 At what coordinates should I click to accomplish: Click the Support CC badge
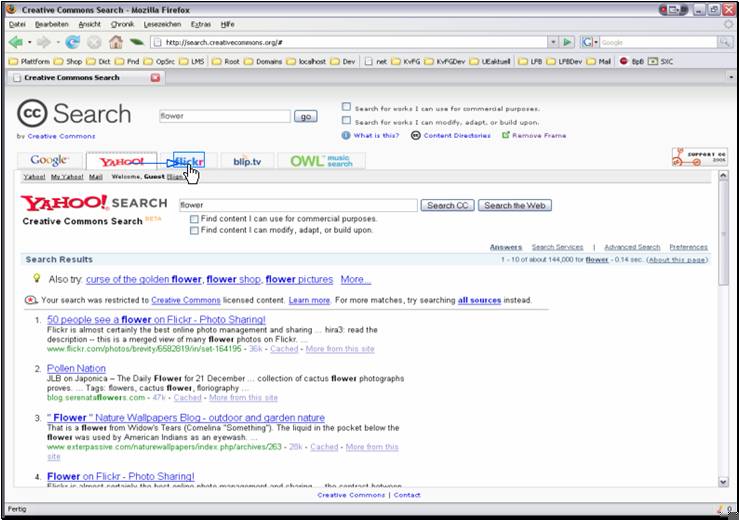point(699,157)
